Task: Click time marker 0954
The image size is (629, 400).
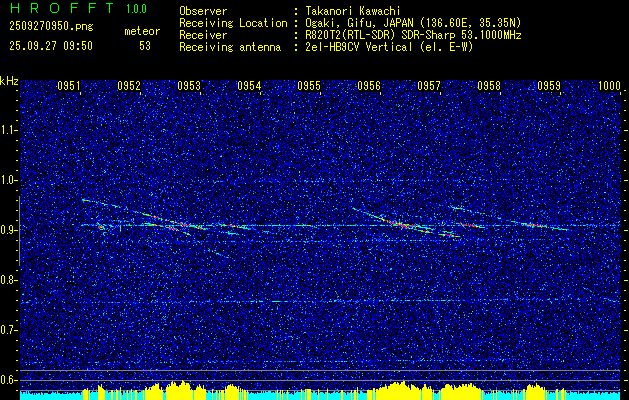Action: pyautogui.click(x=249, y=85)
